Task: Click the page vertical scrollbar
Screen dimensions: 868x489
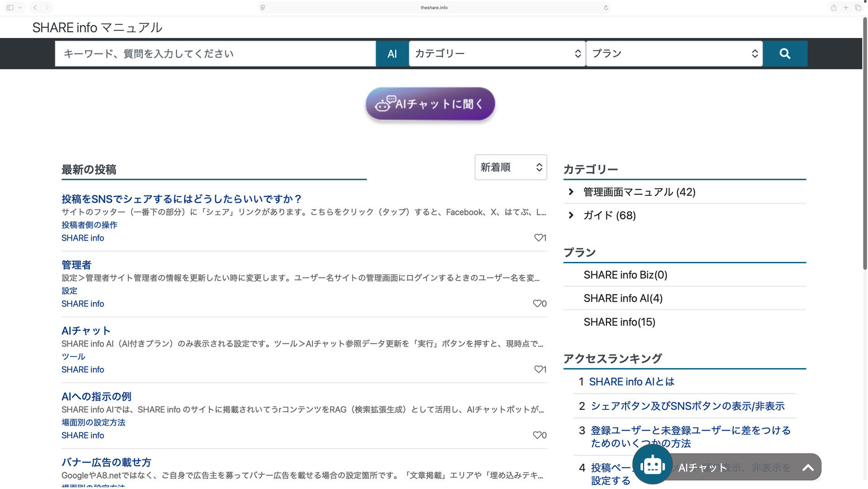Action: pos(865,144)
